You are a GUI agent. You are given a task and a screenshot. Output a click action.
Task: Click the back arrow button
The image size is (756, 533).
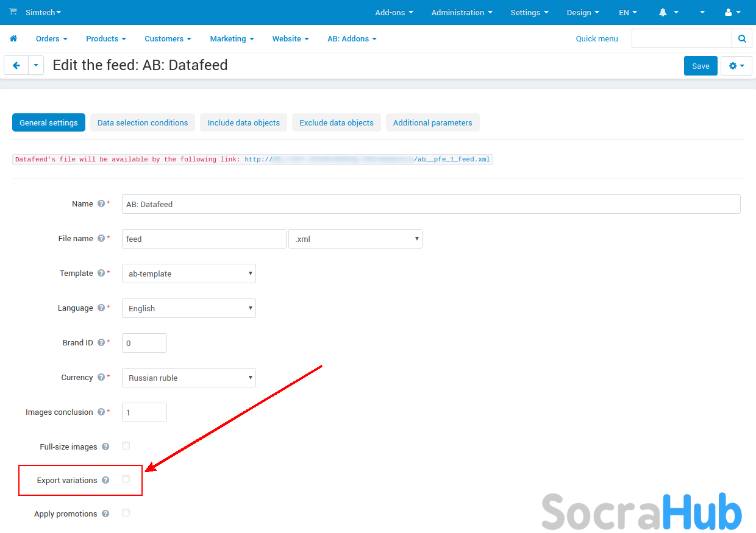[x=16, y=65]
